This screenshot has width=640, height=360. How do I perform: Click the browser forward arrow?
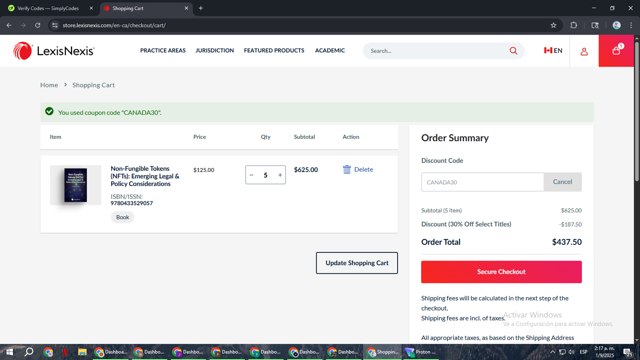tap(23, 25)
